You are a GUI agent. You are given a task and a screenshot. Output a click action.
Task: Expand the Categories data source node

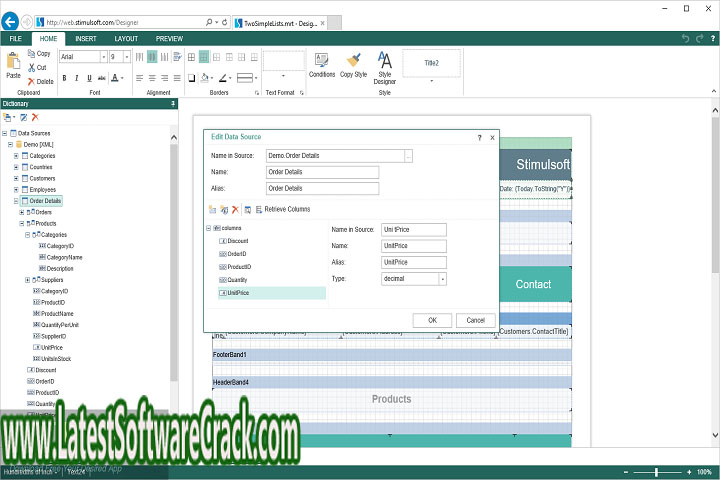[x=16, y=156]
